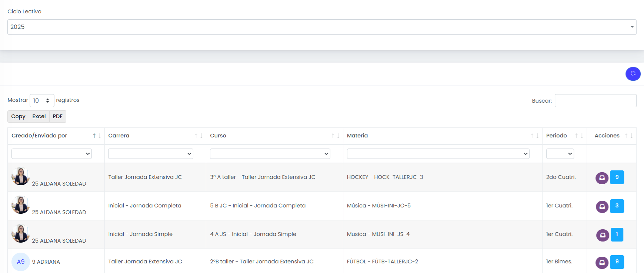Viewport: 644px width, 273px height.
Task: Sort table by Periodo column
Action: pyautogui.click(x=564, y=136)
